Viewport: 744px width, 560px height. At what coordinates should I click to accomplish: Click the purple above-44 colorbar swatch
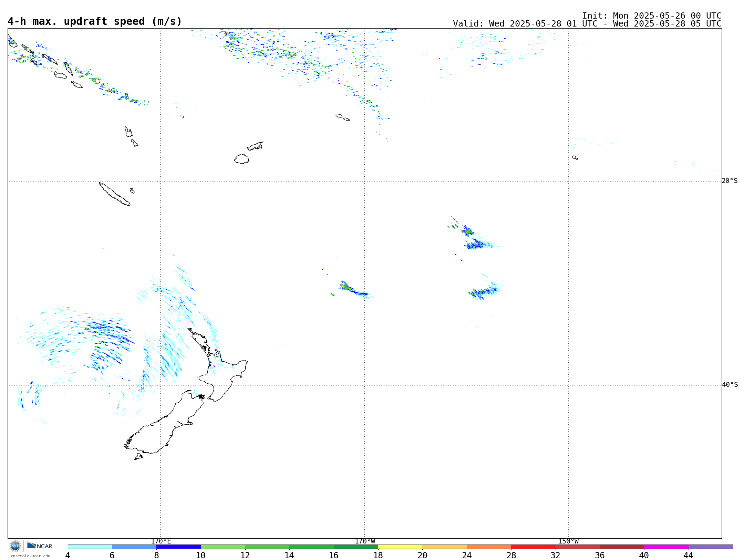tap(711, 547)
